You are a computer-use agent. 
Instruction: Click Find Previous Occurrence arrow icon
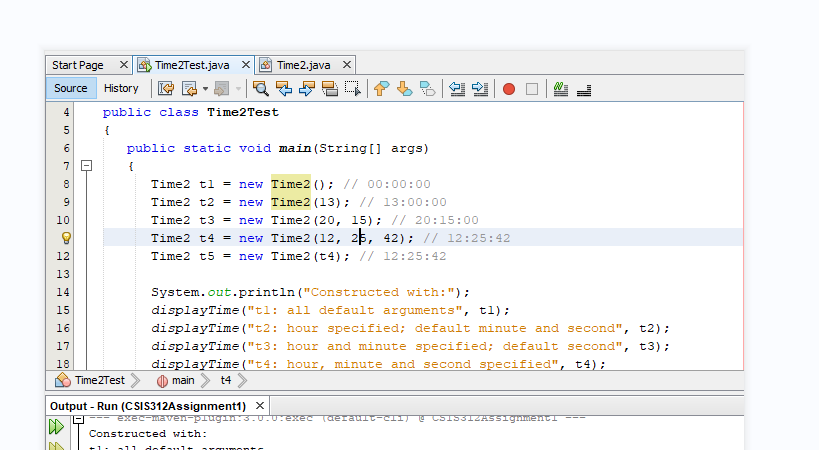(x=284, y=89)
